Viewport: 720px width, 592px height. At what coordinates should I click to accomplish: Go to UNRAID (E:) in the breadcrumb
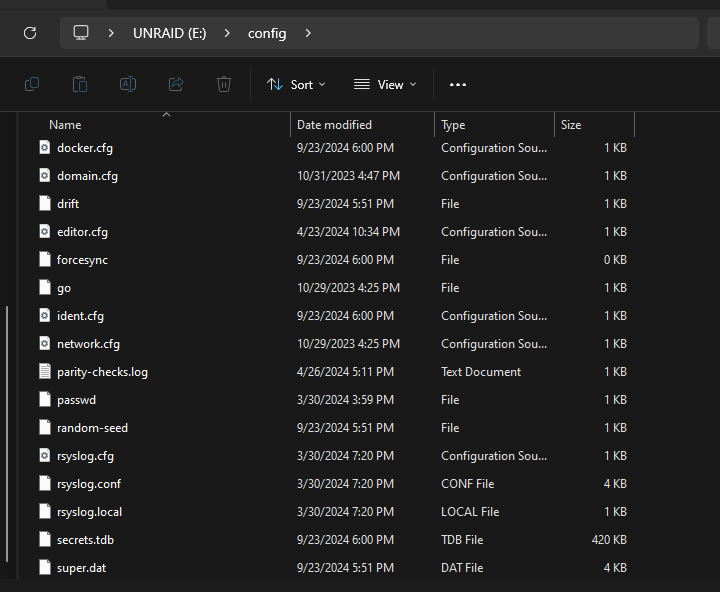coord(169,33)
